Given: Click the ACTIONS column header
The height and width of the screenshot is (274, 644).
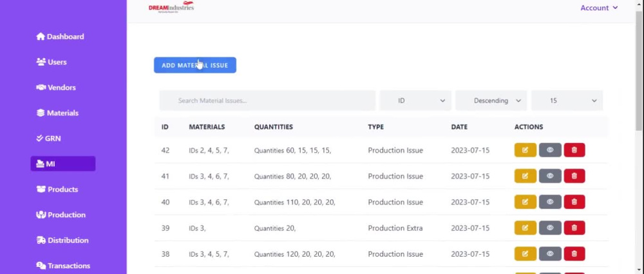Looking at the screenshot, I should (529, 127).
